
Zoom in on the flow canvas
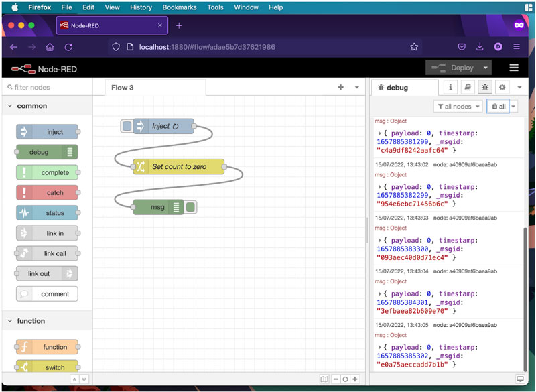coord(355,379)
